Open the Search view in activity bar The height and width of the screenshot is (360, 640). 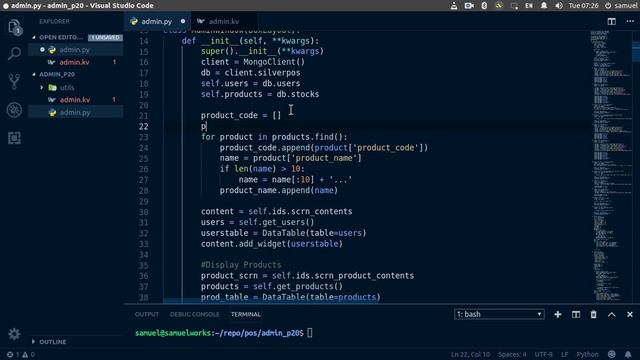(14, 53)
